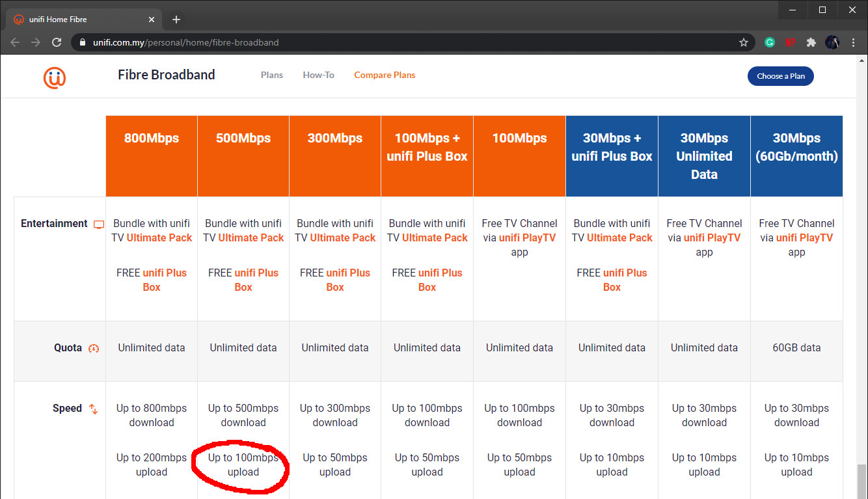Open Ultimate Pack link under 800Mbps
Image resolution: width=868 pixels, height=499 pixels.
click(159, 237)
